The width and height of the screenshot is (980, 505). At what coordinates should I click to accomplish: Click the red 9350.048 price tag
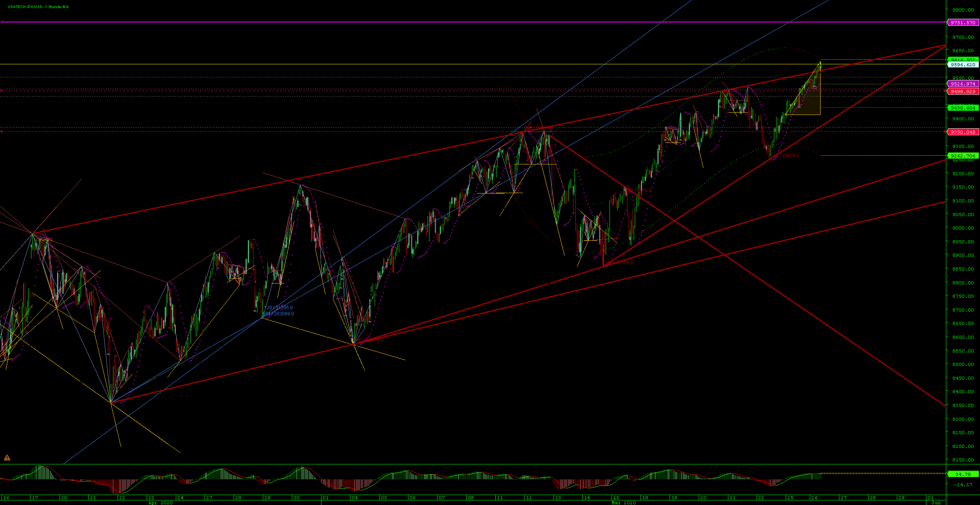coord(963,132)
